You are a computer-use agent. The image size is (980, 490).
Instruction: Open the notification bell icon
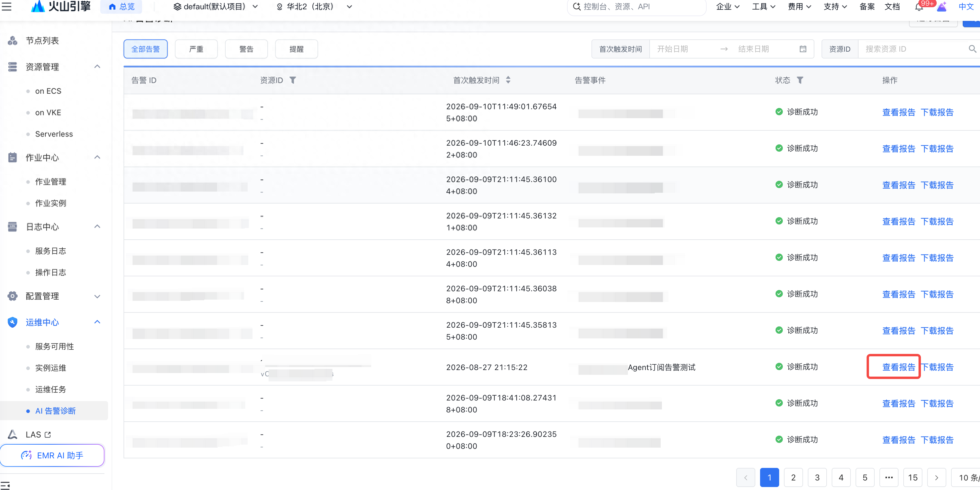[x=919, y=7]
